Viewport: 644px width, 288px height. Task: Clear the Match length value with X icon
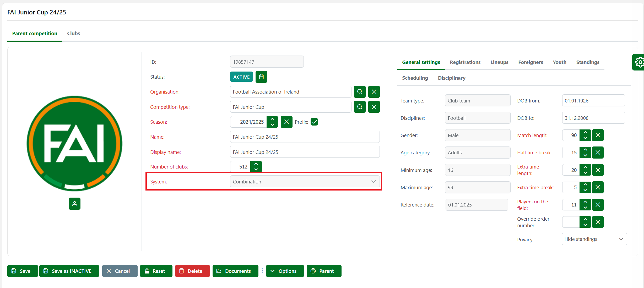598,135
